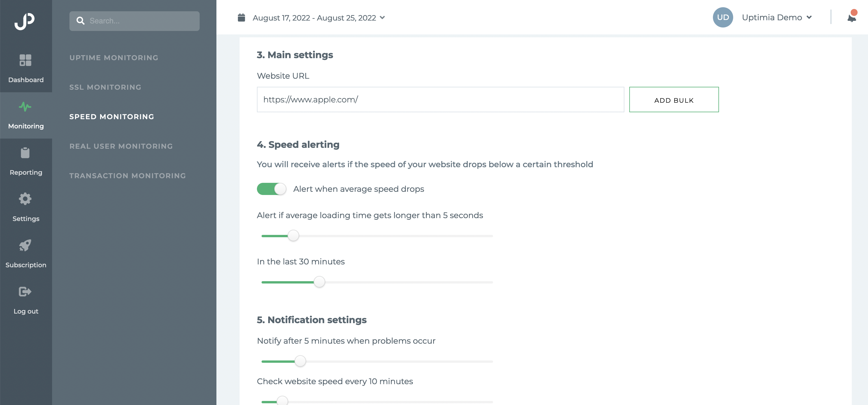Screen dimensions: 868x405
Task: Click the Reporting label in sidebar
Action: [x=26, y=172]
